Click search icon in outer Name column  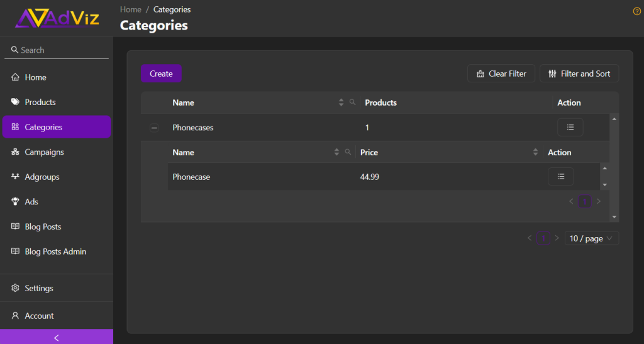point(352,103)
